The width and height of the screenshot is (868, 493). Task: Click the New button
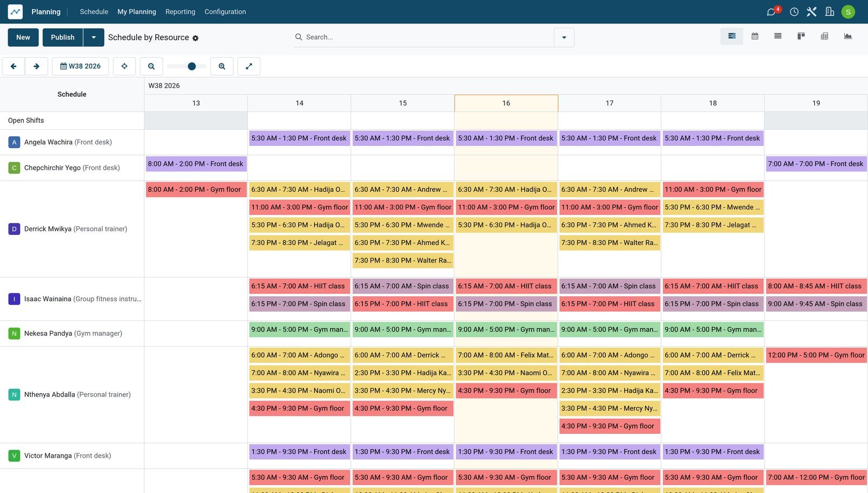23,37
